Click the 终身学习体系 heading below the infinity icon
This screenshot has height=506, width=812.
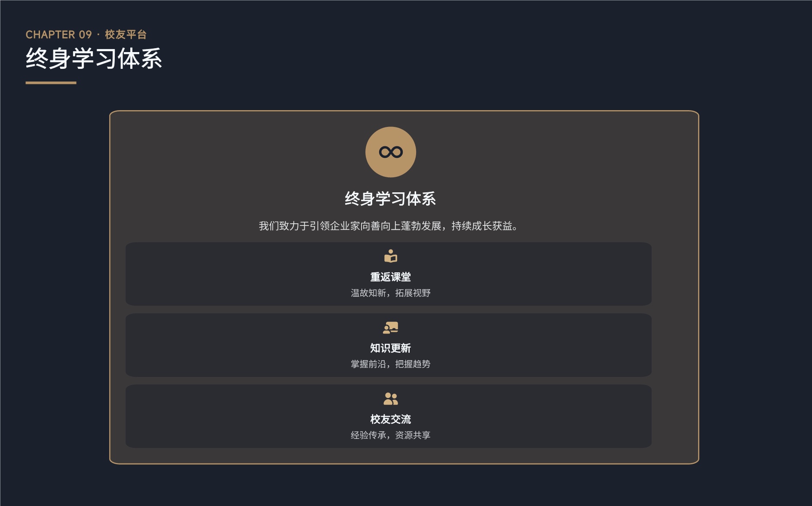click(x=390, y=199)
